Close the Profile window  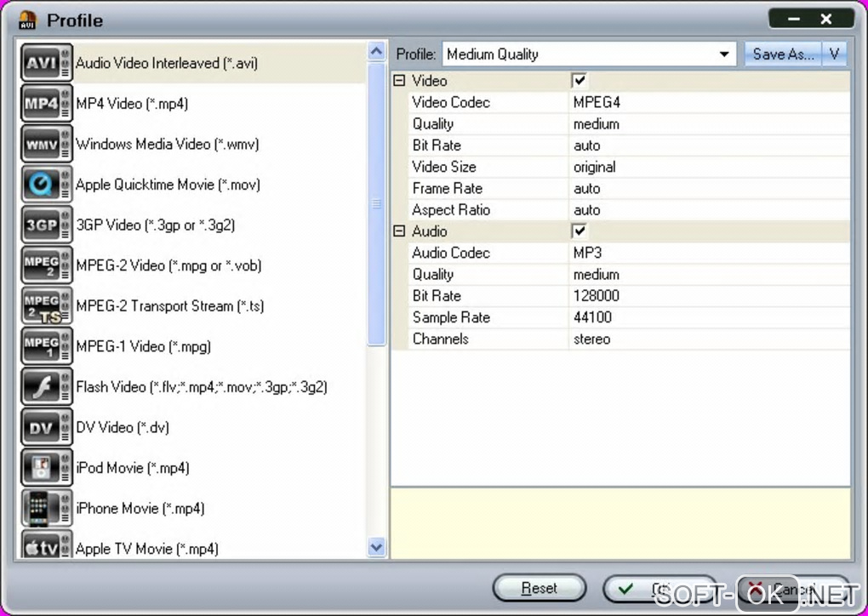pos(826,20)
